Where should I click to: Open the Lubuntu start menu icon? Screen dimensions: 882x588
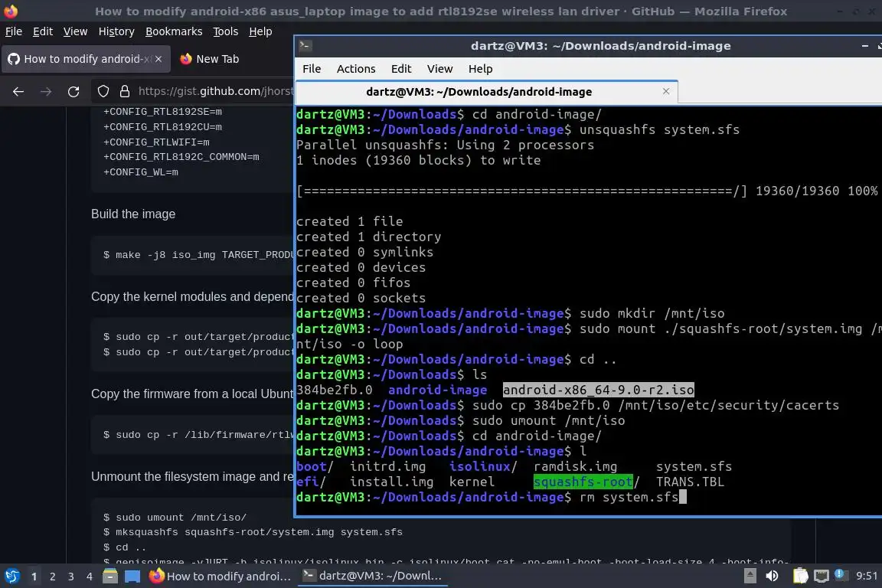tap(11, 576)
